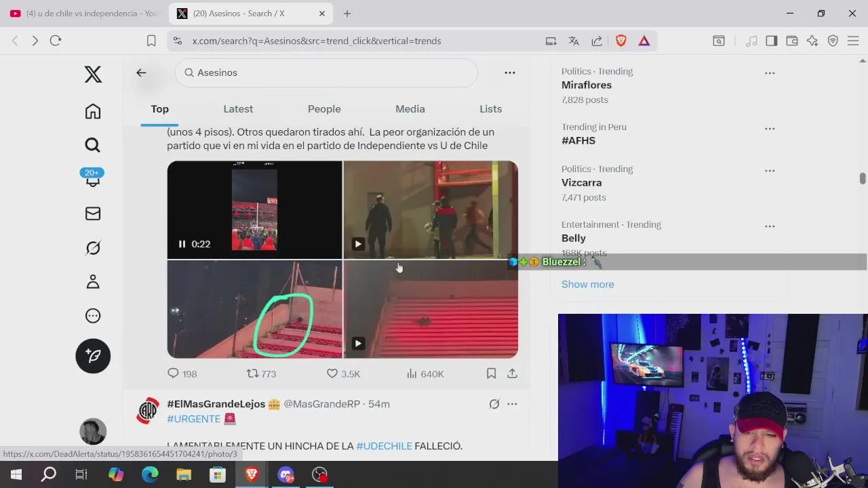The width and height of the screenshot is (868, 488).
Task: Open Messages envelope in sidebar
Action: point(93,213)
